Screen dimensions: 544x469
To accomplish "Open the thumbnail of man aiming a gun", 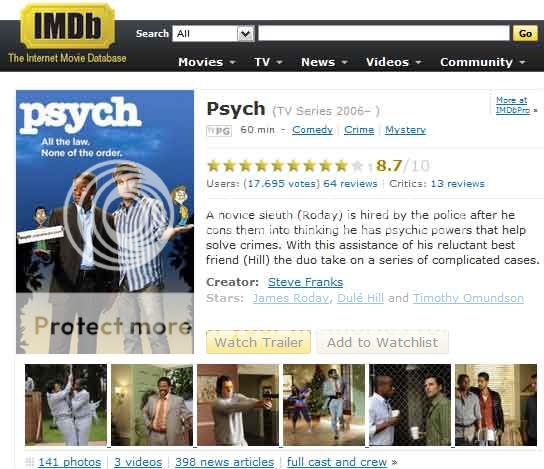I will point(238,405).
